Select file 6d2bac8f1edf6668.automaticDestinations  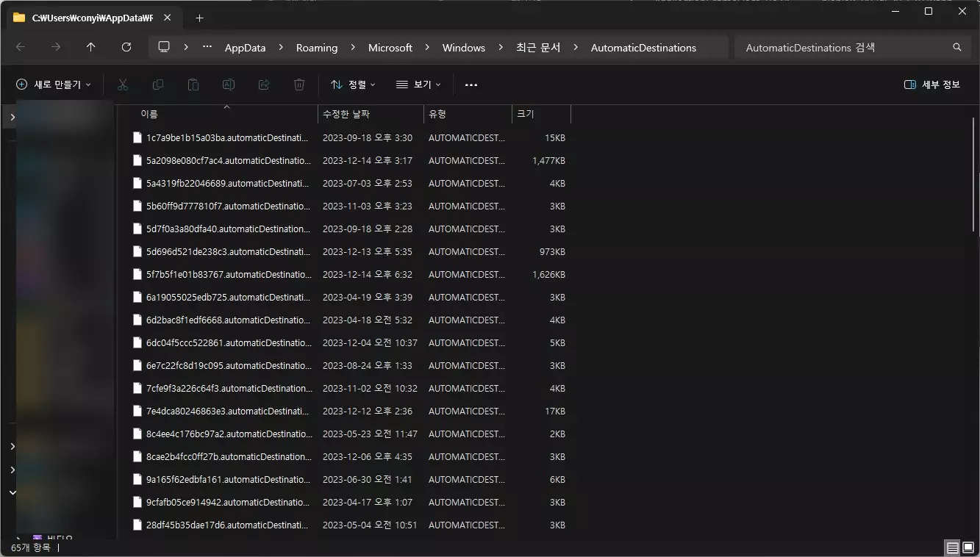pos(228,320)
